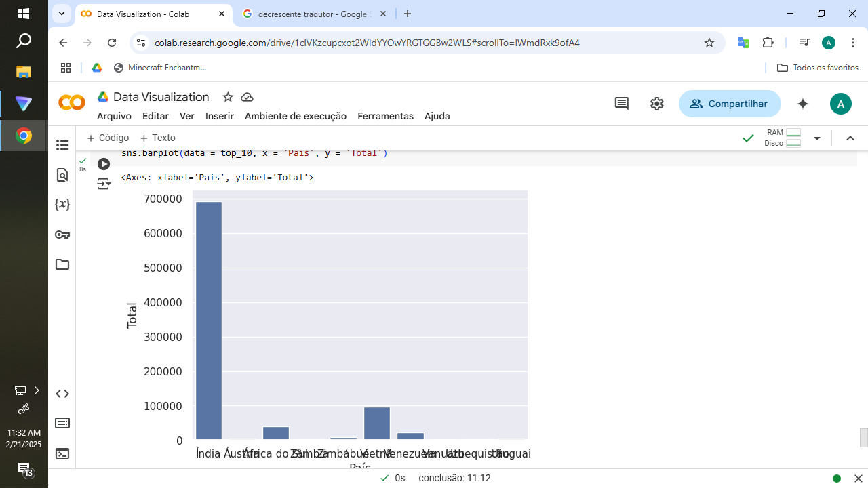Image resolution: width=868 pixels, height=488 pixels.
Task: Click the Chrome profile avatar
Action: click(828, 43)
